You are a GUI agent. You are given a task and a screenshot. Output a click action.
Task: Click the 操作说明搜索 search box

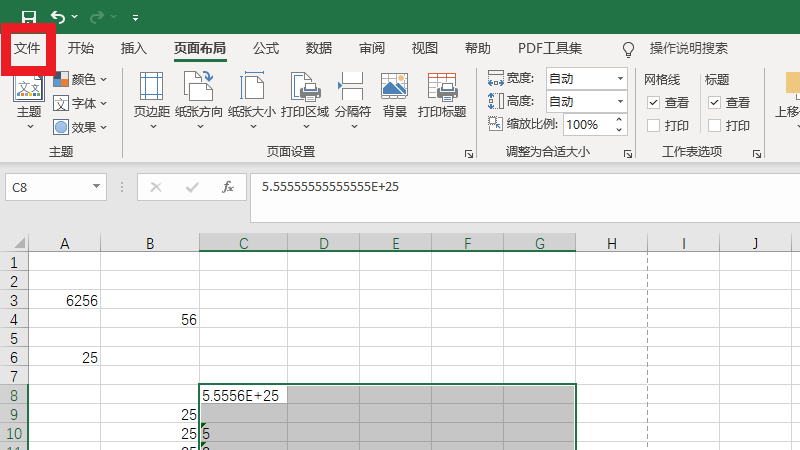click(x=688, y=48)
